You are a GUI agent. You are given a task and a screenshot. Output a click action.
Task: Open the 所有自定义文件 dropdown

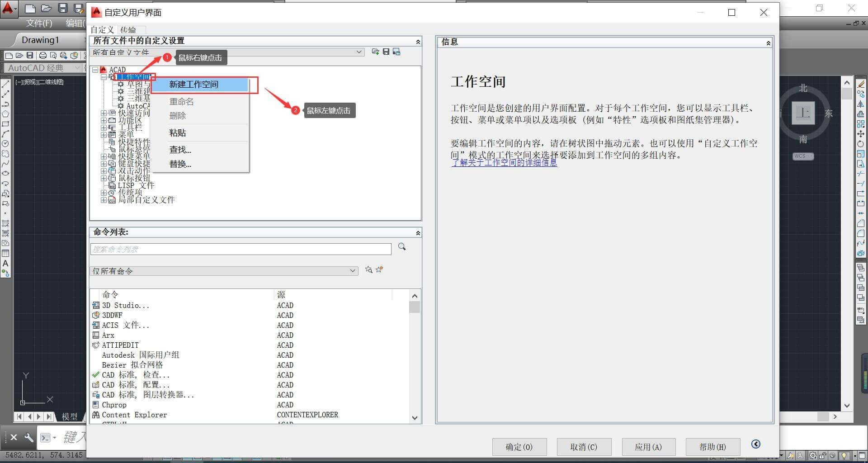227,52
